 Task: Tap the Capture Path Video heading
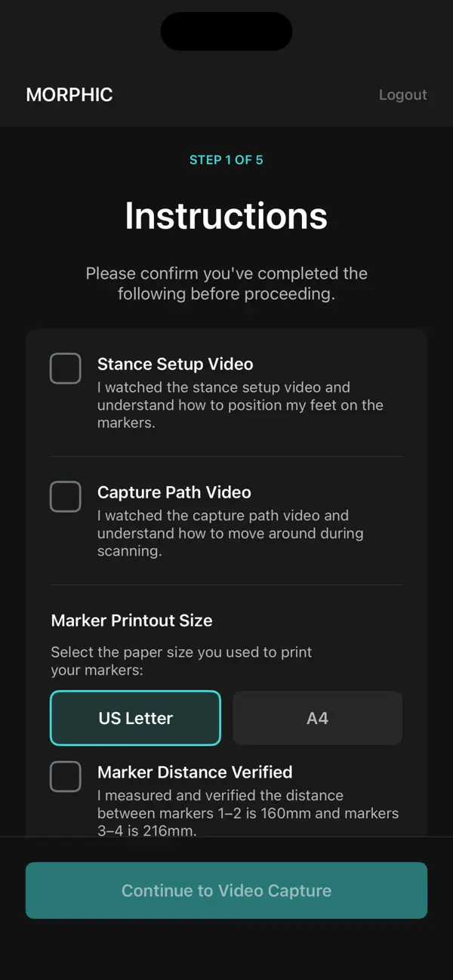[x=174, y=492]
